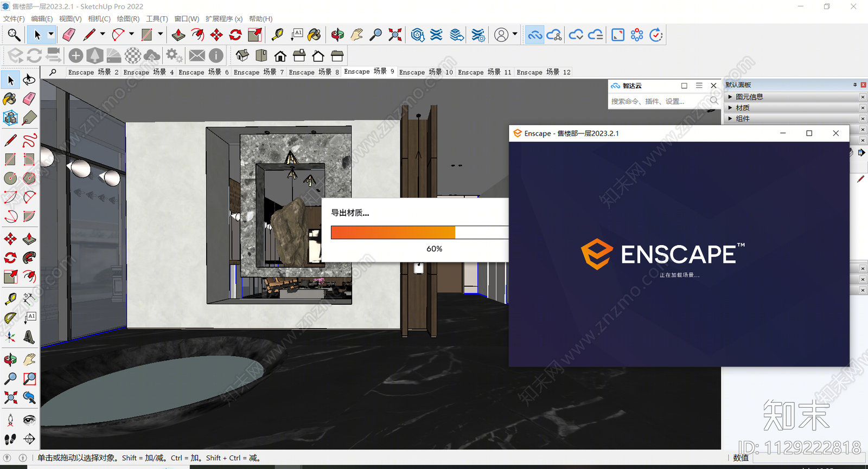This screenshot has width=868, height=469.
Task: Open the hamburger menu in 智达云 panel
Action: pos(699,86)
